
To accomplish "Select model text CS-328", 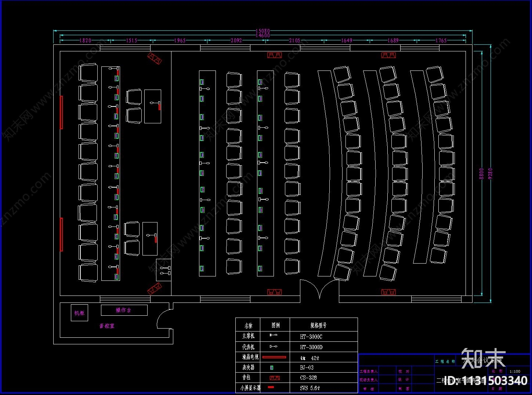I will click(x=308, y=378).
